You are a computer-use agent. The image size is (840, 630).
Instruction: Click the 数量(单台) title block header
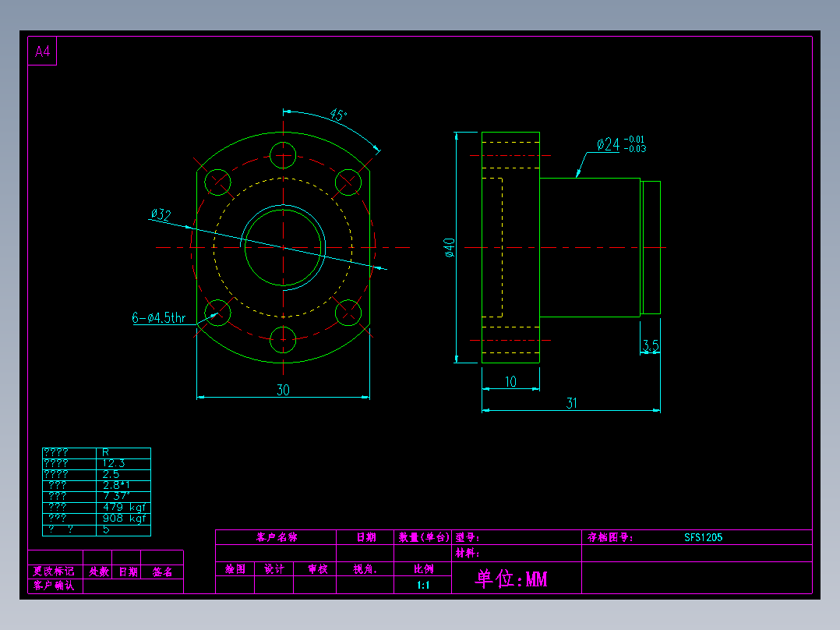(423, 537)
